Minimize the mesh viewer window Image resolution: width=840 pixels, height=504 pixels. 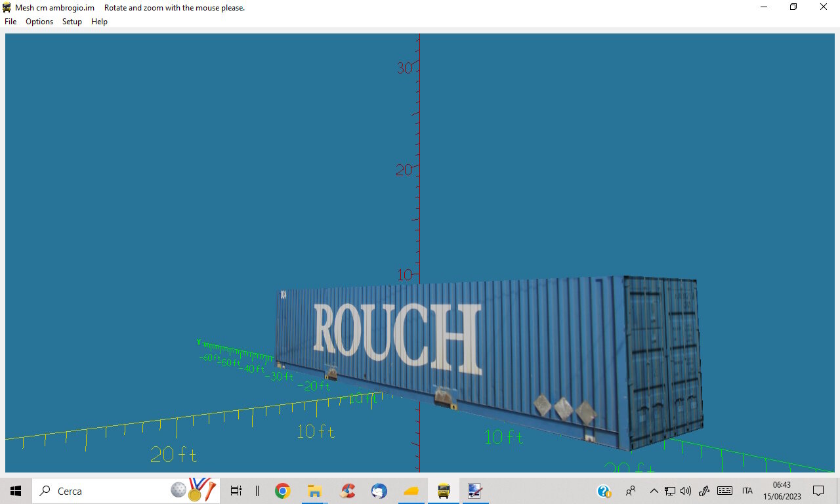tap(764, 7)
